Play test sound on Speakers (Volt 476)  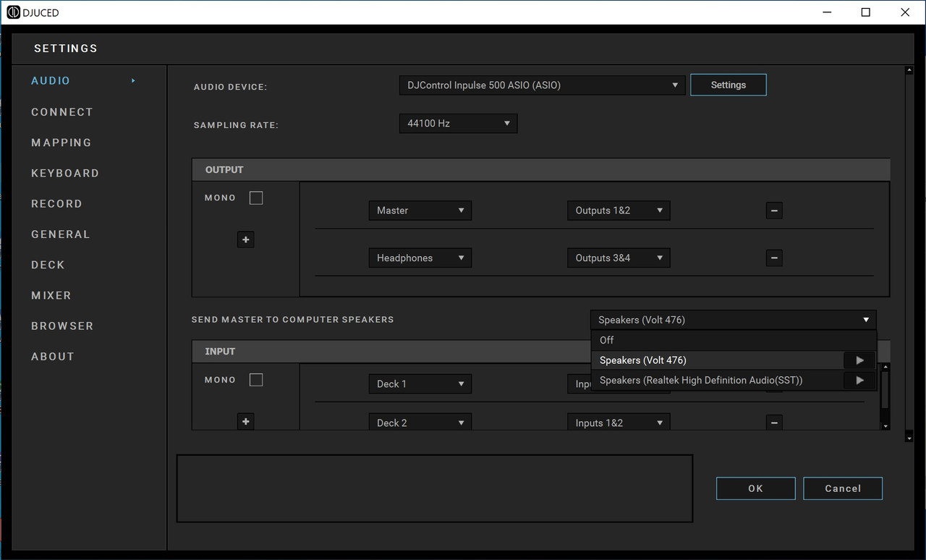click(859, 360)
